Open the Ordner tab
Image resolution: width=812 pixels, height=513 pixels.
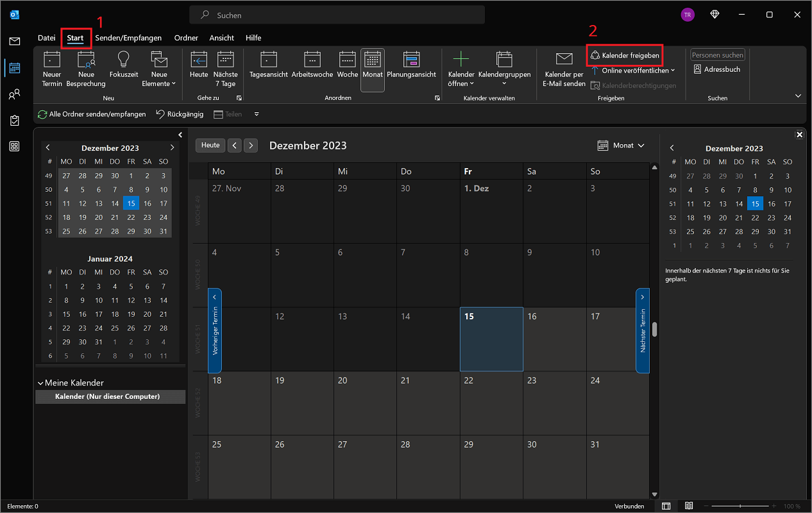[x=186, y=38]
